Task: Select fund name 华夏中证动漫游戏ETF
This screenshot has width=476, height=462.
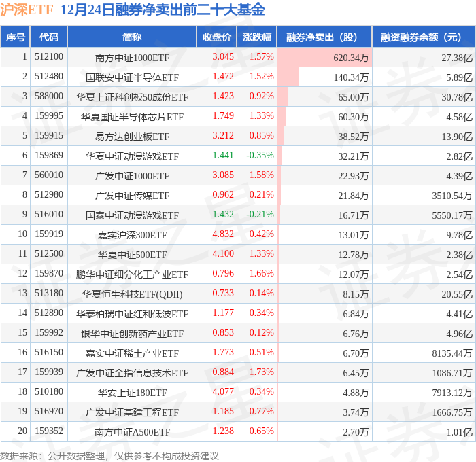Action: click(x=132, y=156)
